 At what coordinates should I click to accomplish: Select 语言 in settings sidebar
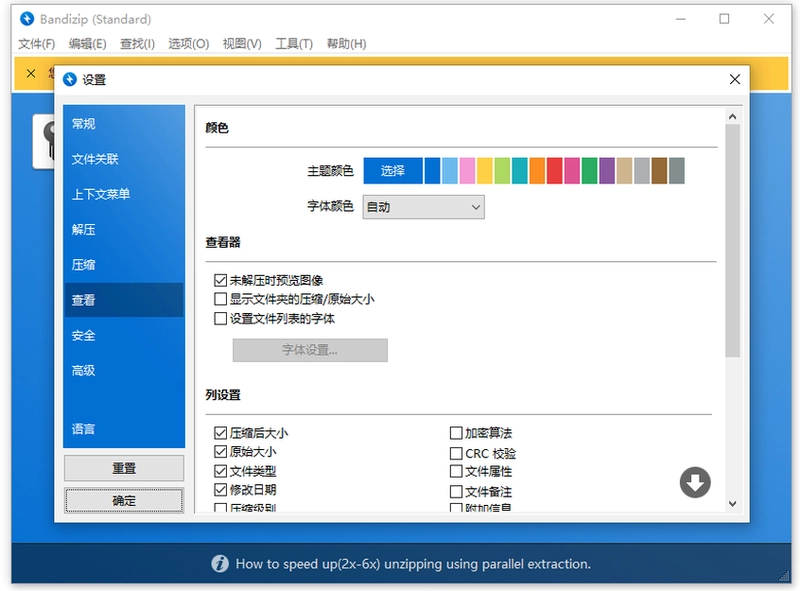click(123, 429)
